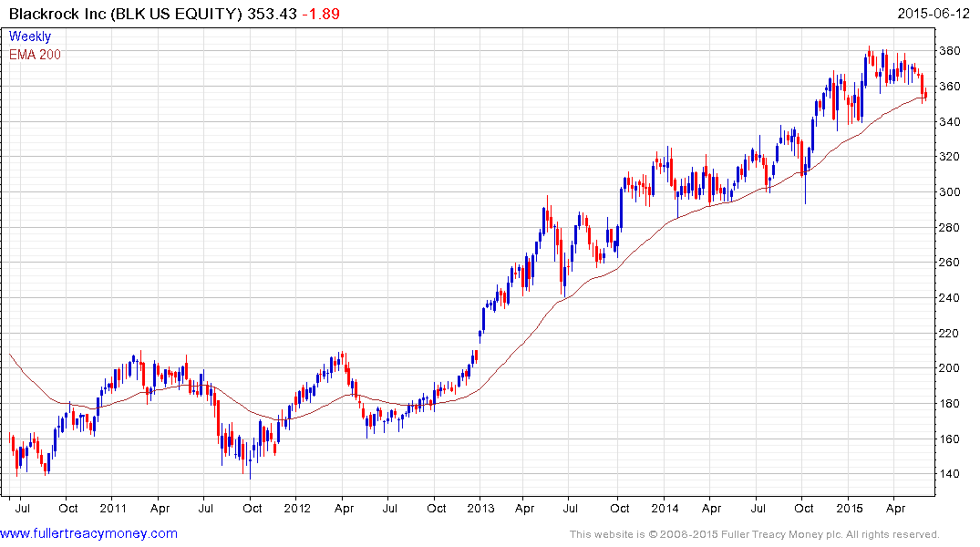Screen dimensions: 980x547
Task: Click the 160 price axis label
Action: (950, 439)
